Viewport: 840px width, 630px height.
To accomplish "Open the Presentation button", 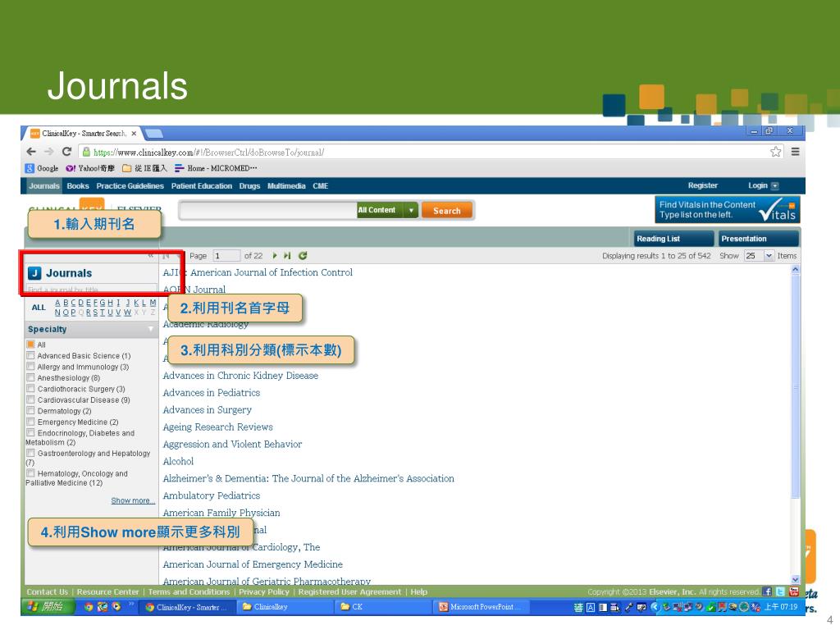I will click(759, 239).
